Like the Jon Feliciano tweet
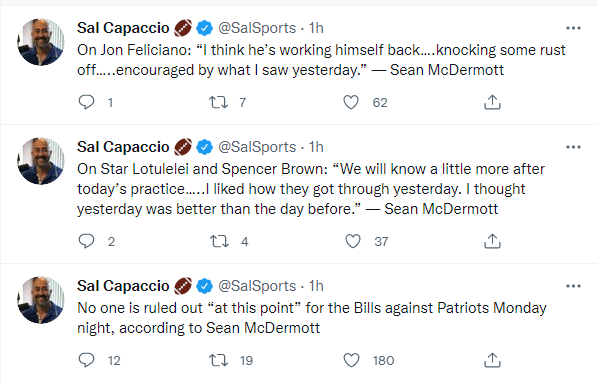The height and width of the screenshot is (382, 597). pos(351,102)
